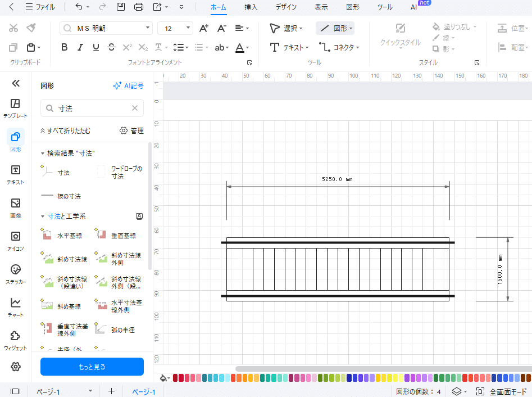Switch to the ツール tab

(x=385, y=7)
